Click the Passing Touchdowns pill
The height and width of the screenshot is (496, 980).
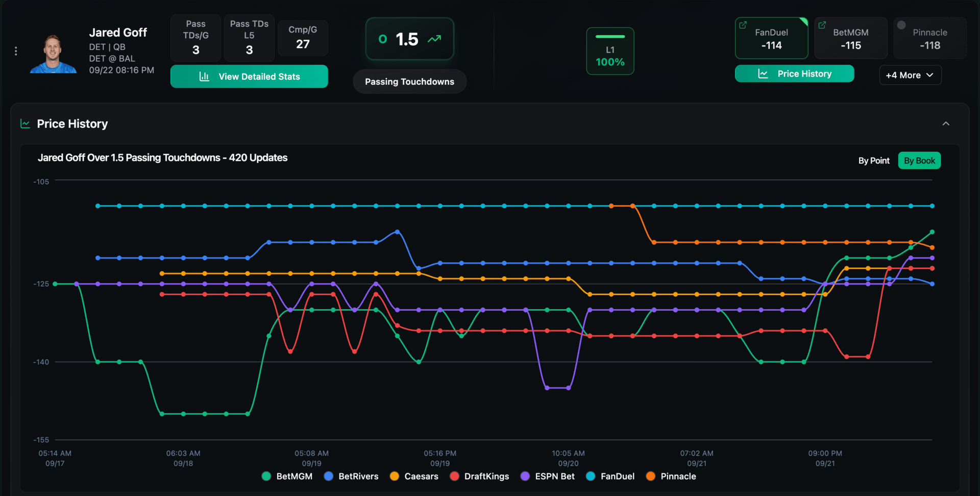click(409, 82)
